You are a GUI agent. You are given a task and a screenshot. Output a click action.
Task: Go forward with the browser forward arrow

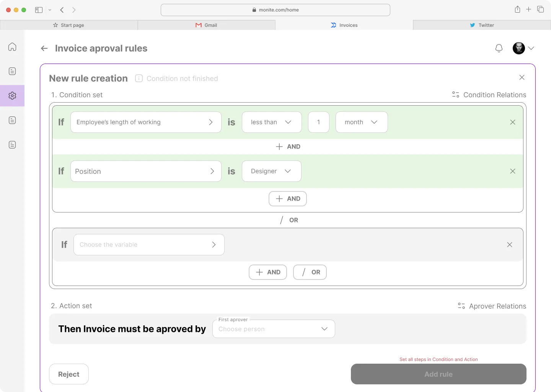tap(74, 10)
